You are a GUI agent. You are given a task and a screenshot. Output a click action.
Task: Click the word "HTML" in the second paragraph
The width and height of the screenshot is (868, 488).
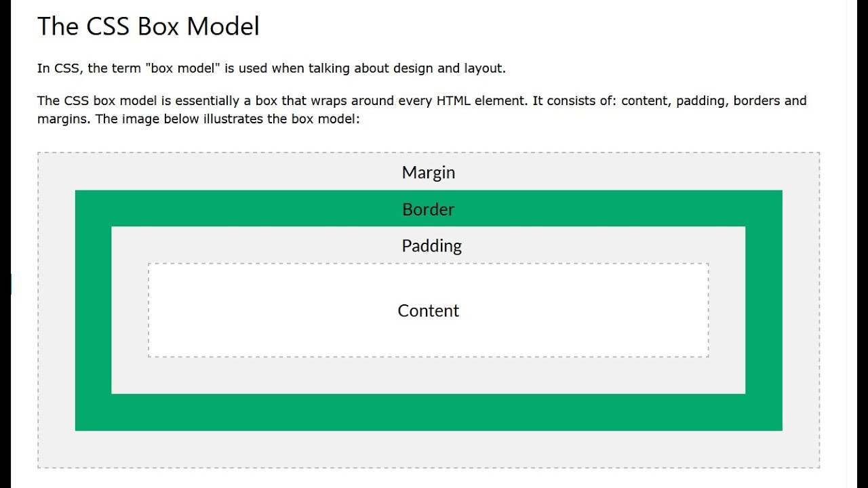click(x=454, y=101)
